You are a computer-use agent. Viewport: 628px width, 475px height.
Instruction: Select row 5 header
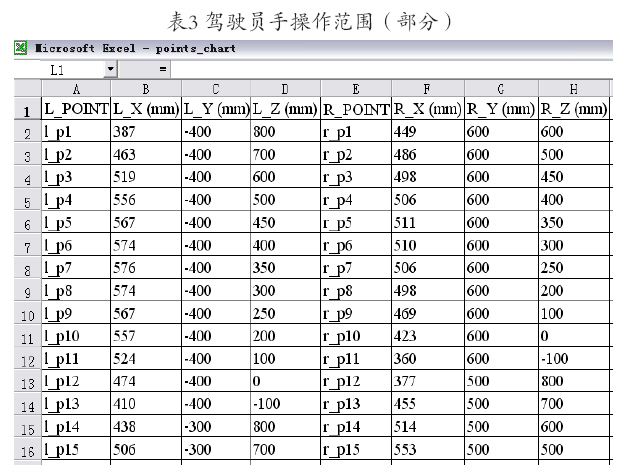(x=28, y=200)
